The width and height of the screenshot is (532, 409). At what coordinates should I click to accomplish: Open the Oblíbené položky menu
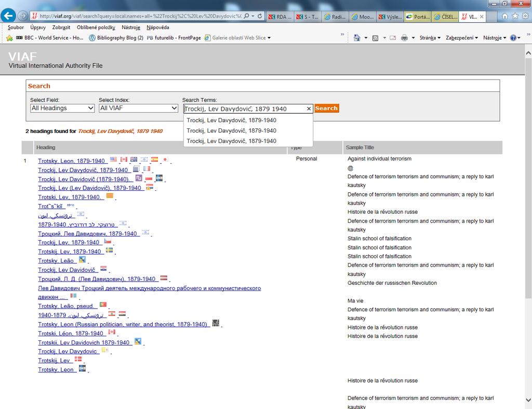[96, 28]
